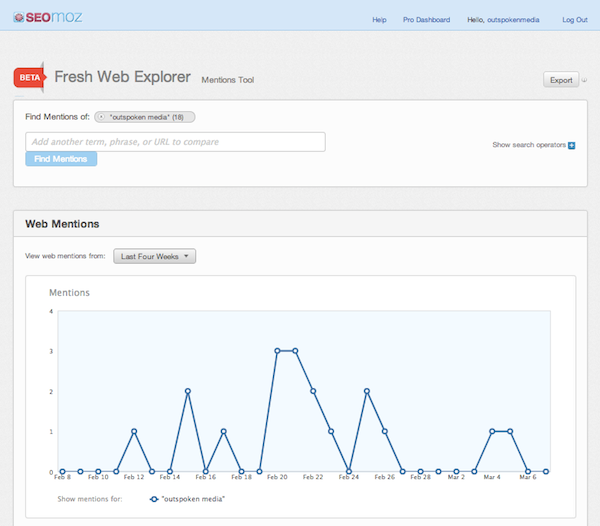This screenshot has height=526, width=600.
Task: Select the Feb 17 data point at 1 mention
Action: [x=223, y=432]
